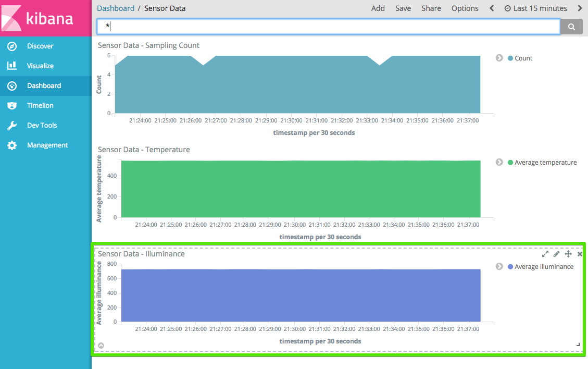Viewport: 588px width, 369px height.
Task: Open Management from sidebar
Action: [x=46, y=145]
